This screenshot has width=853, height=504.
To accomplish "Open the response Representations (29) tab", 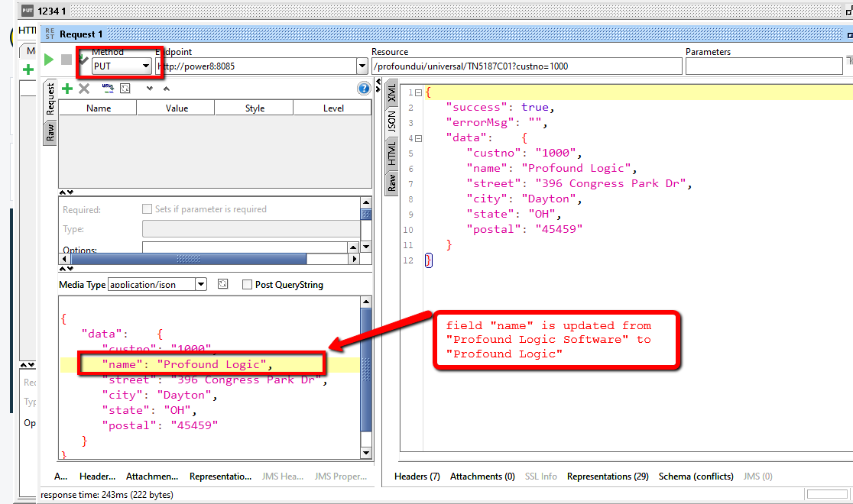I will pyautogui.click(x=608, y=477).
